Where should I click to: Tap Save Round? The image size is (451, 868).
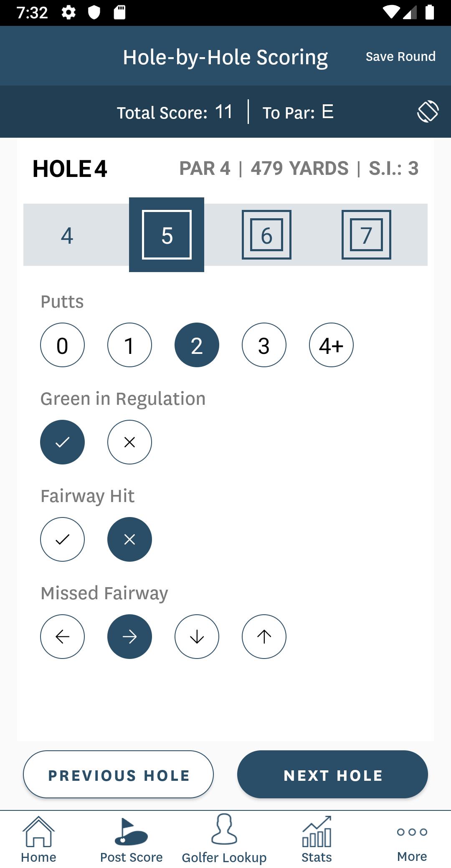coord(400,56)
